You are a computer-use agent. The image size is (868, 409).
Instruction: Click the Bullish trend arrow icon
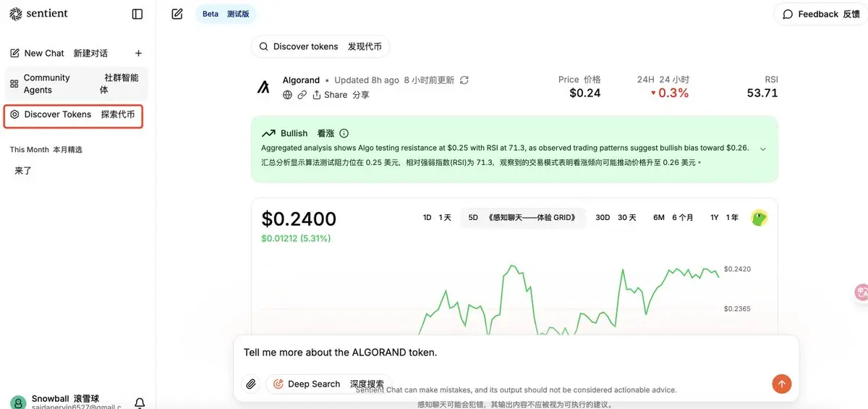(268, 133)
